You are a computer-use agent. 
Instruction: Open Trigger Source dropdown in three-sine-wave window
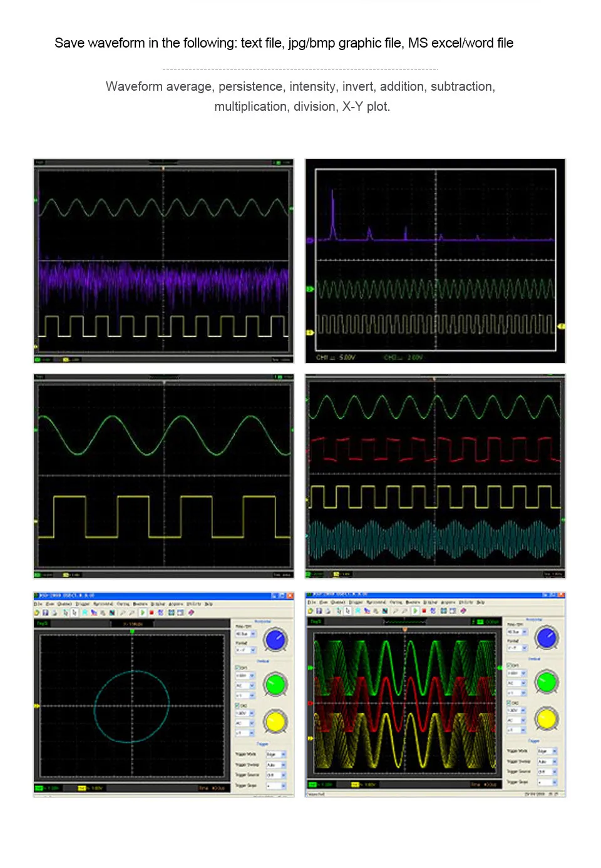coord(547,772)
